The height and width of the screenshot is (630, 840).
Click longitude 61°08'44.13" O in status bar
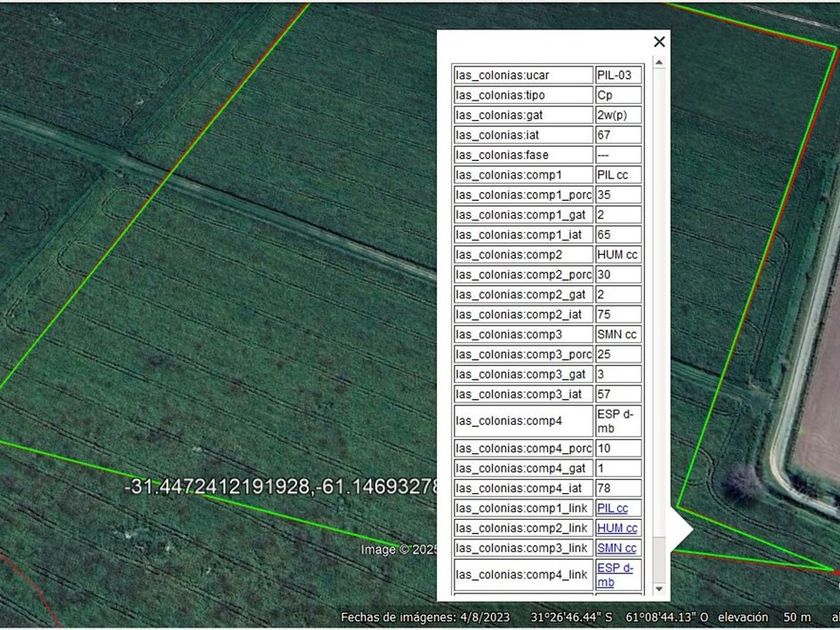pos(667,618)
